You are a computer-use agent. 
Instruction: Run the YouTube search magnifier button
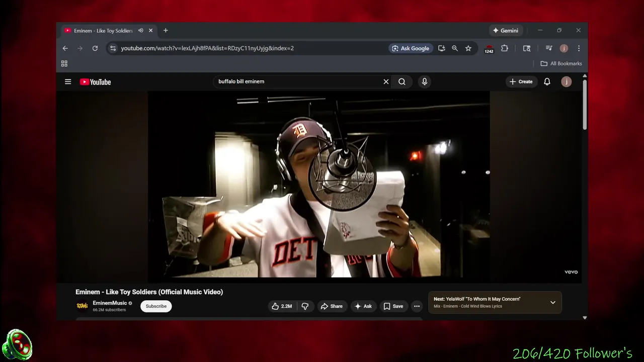(402, 81)
